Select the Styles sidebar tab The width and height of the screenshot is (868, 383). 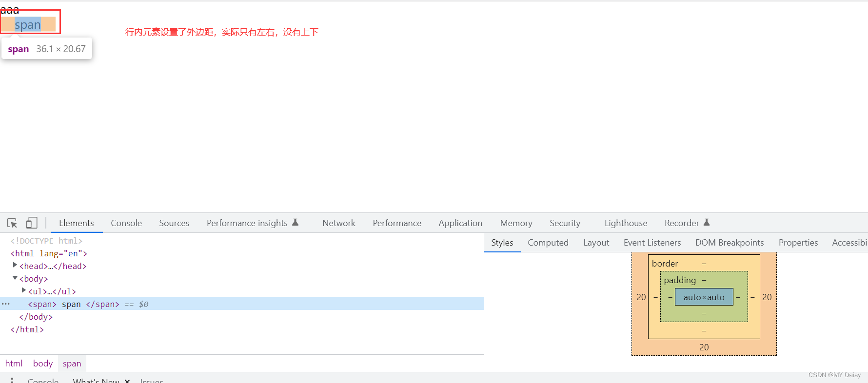502,243
